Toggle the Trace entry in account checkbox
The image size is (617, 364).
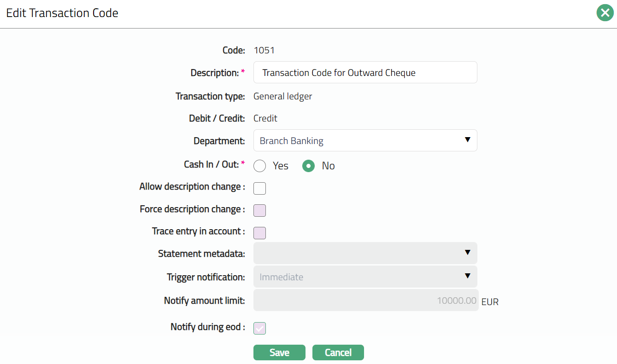tap(260, 233)
